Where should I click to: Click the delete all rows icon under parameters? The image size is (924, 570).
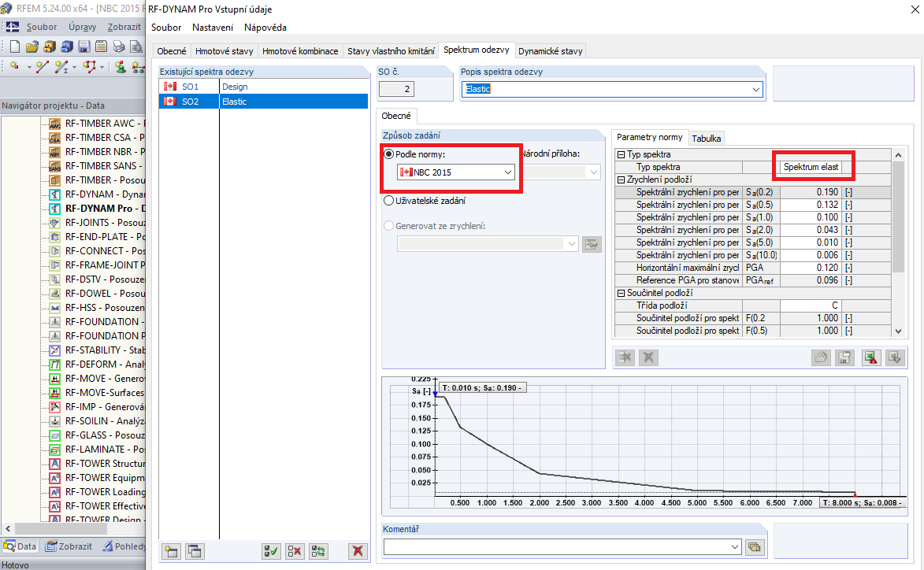pyautogui.click(x=648, y=357)
